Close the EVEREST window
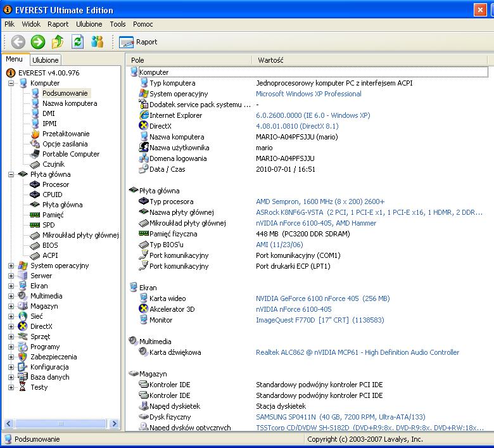Image resolution: width=494 pixels, height=448 pixels. [480, 10]
